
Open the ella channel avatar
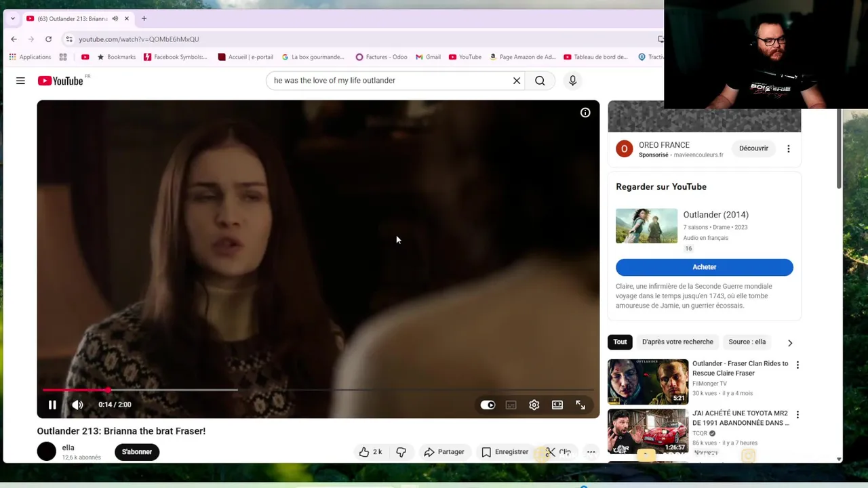(47, 451)
